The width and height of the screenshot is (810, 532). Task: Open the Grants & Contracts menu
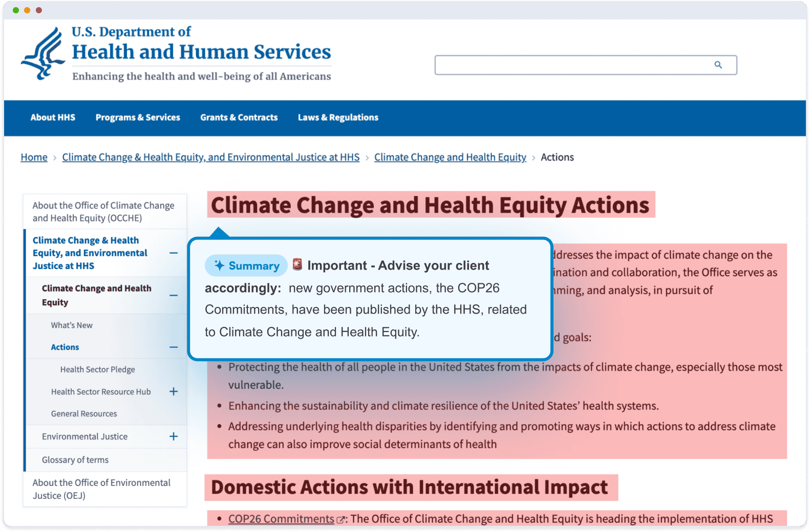coord(239,117)
